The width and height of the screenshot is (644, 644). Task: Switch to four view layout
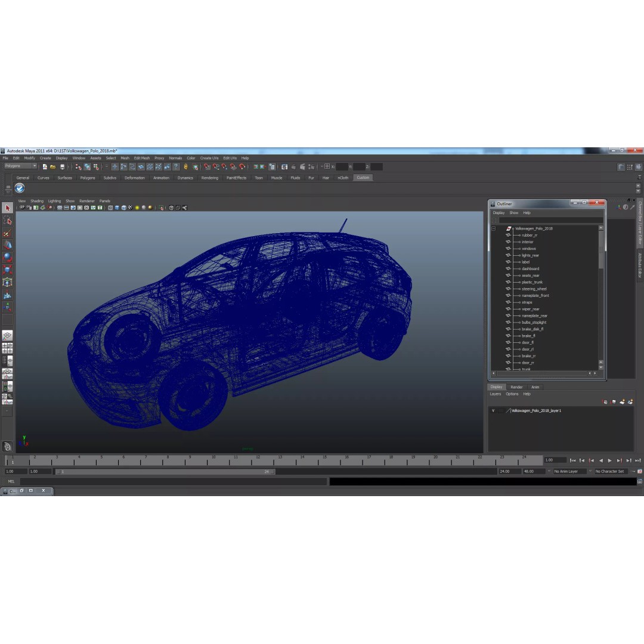pyautogui.click(x=7, y=348)
